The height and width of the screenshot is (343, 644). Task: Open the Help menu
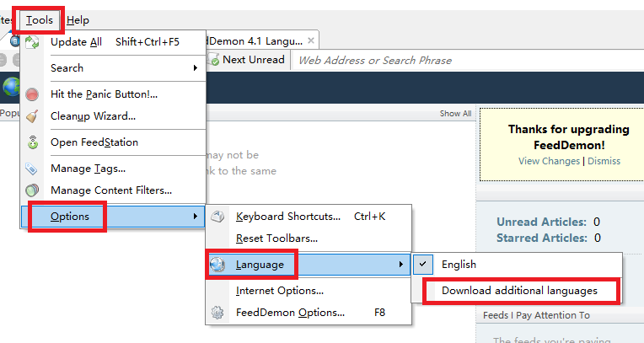(78, 19)
